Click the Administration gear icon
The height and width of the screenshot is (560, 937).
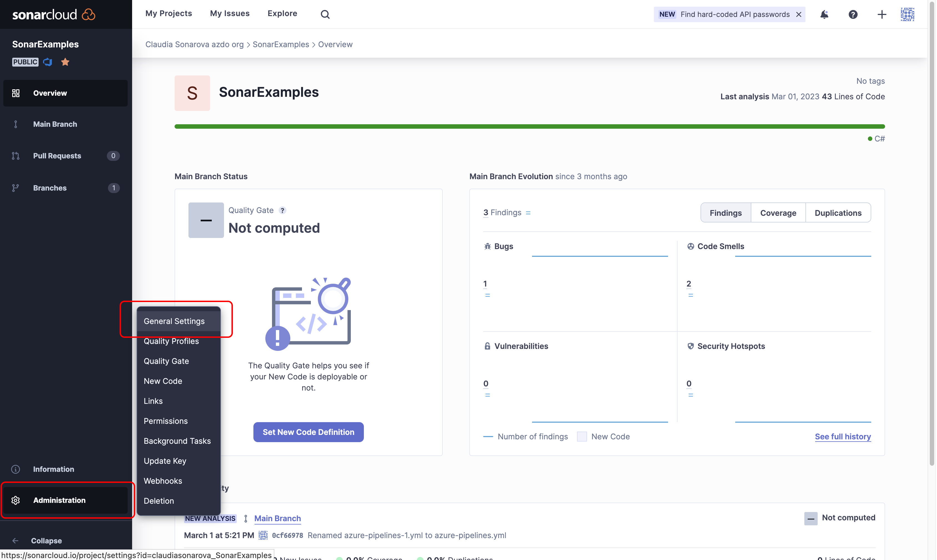click(16, 500)
